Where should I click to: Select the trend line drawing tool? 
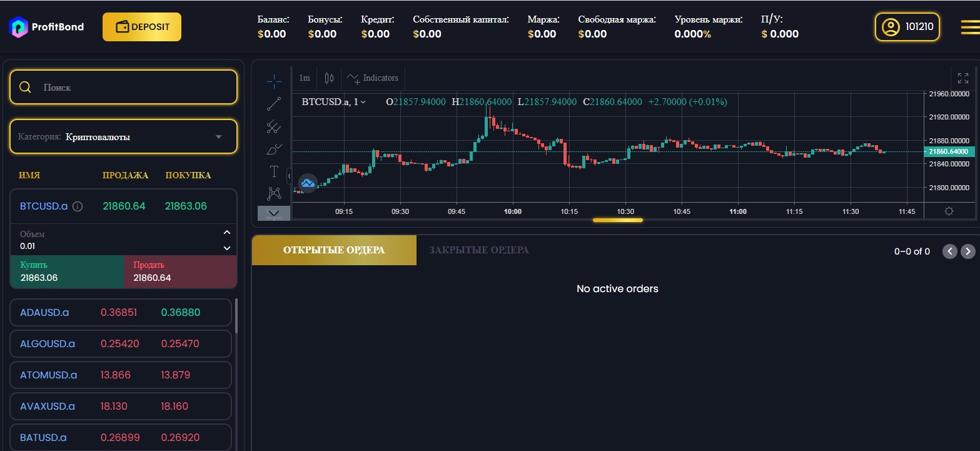[x=274, y=104]
